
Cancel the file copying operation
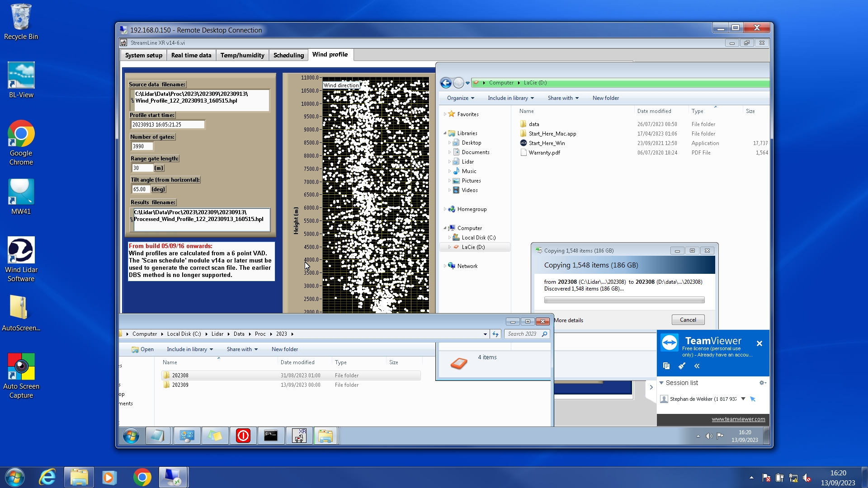coord(688,320)
